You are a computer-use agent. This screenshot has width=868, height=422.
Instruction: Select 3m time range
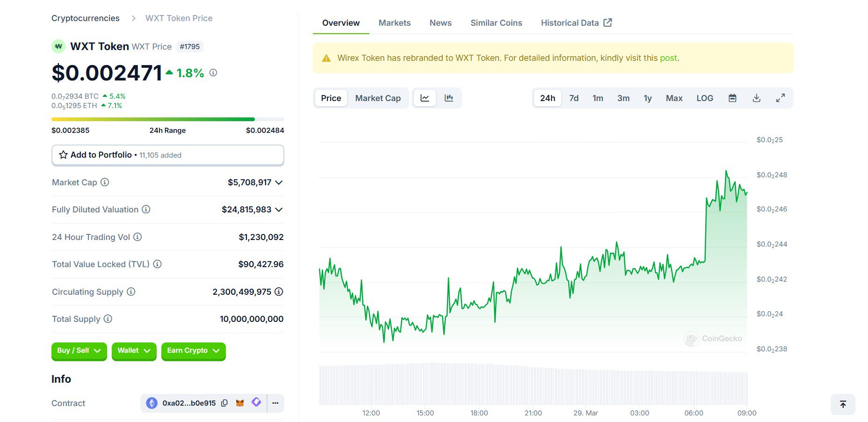tap(623, 98)
